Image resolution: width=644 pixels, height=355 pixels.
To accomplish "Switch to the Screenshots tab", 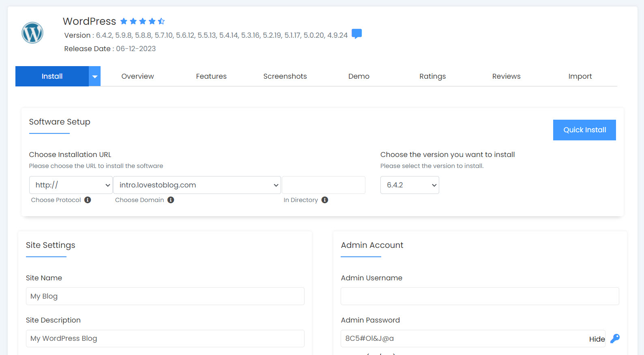I will point(285,76).
